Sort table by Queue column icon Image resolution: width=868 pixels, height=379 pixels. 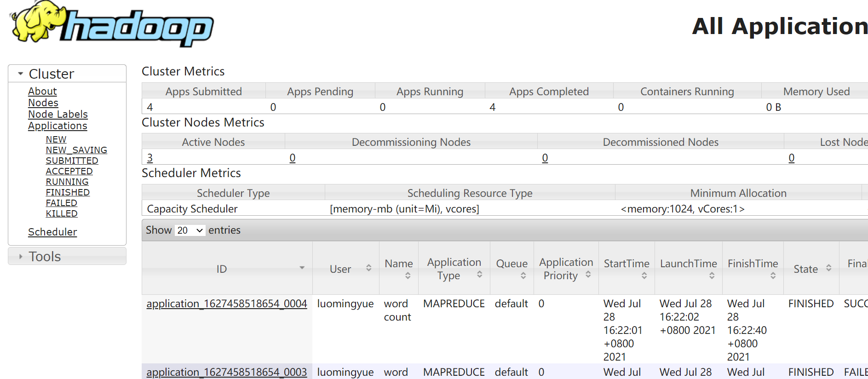pos(523,276)
